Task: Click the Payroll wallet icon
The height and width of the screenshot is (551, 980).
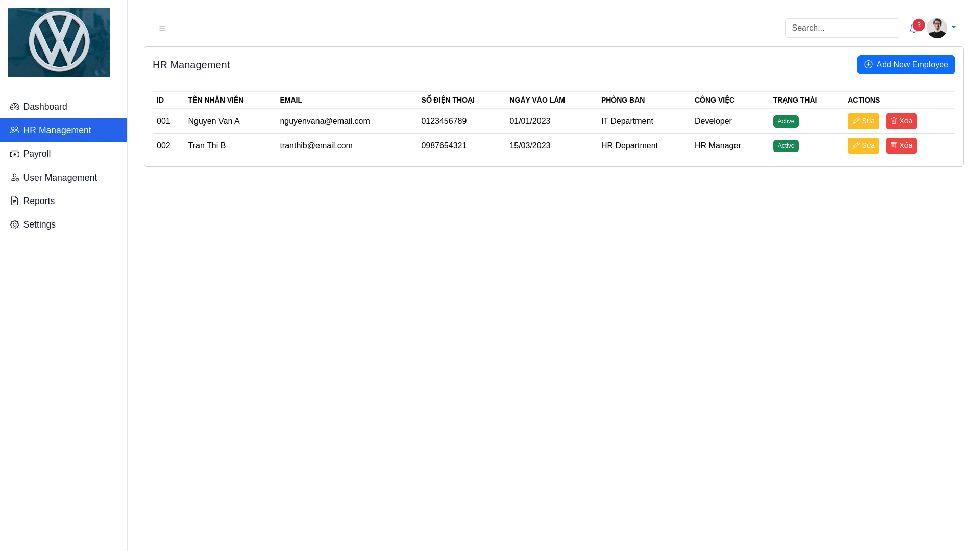Action: coord(14,154)
